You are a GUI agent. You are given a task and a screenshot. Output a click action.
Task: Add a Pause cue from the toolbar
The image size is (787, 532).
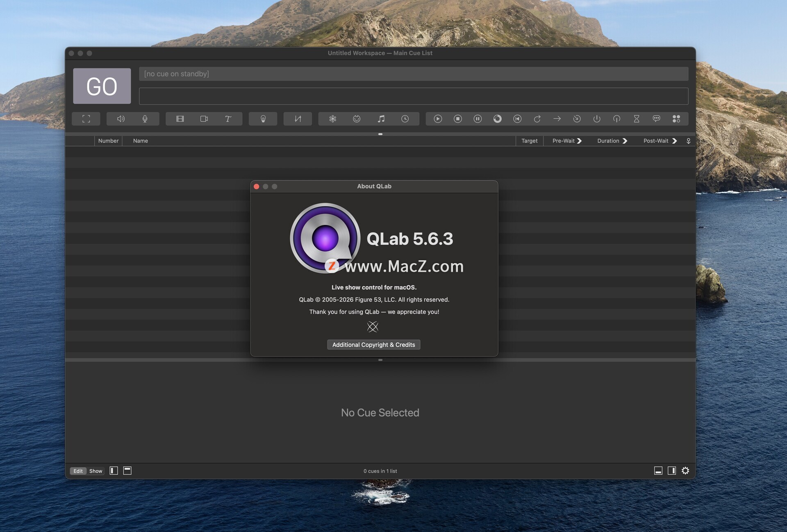[478, 119]
